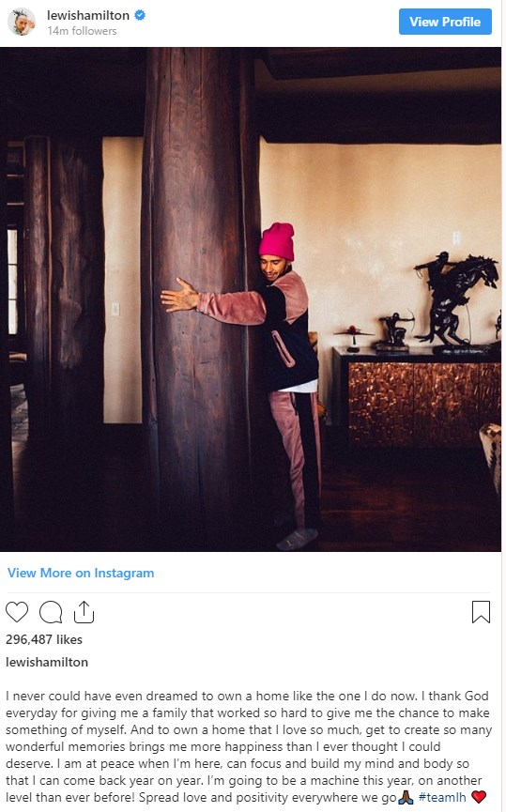Like the post with the heart icon
The image size is (506, 812).
17,612
